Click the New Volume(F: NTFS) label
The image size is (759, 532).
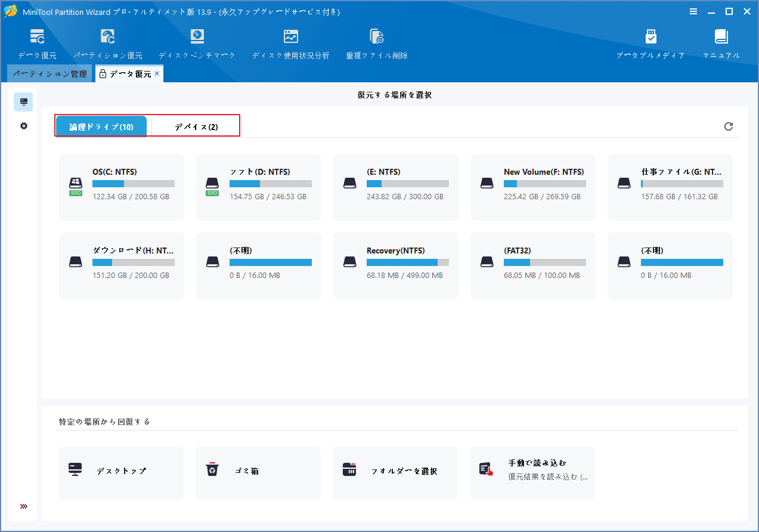coord(544,172)
